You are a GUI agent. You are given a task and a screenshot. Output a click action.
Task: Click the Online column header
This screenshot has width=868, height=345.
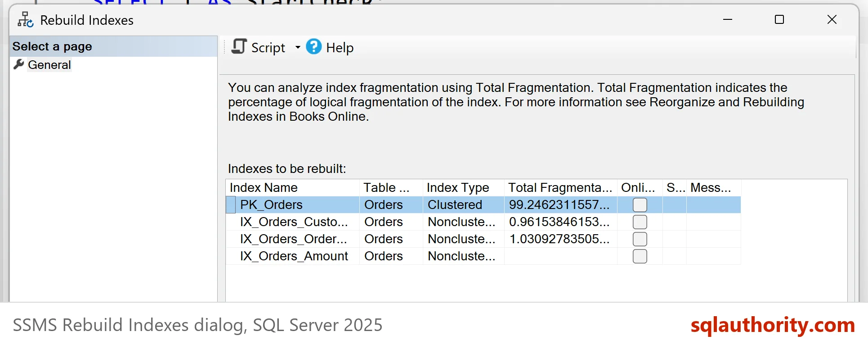[640, 187]
